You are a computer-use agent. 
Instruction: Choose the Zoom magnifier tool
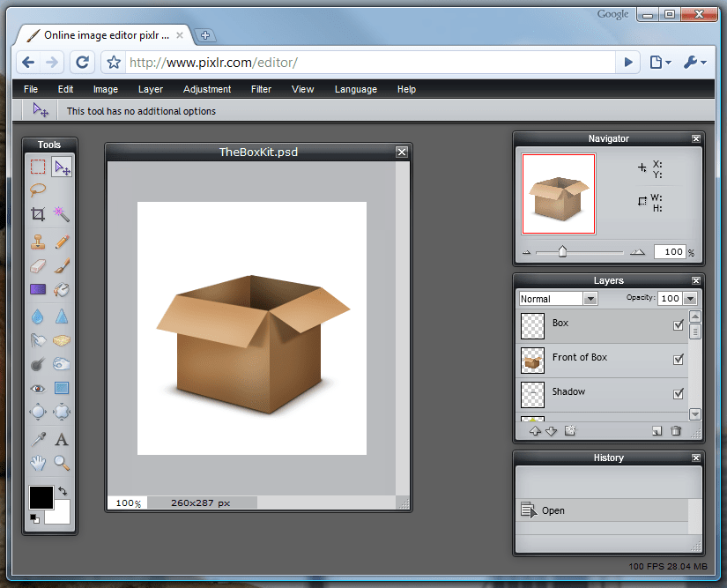(x=61, y=463)
